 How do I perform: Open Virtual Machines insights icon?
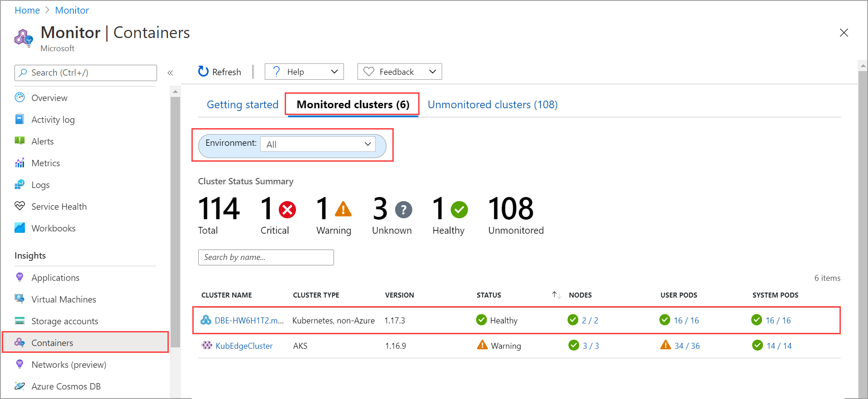(19, 299)
